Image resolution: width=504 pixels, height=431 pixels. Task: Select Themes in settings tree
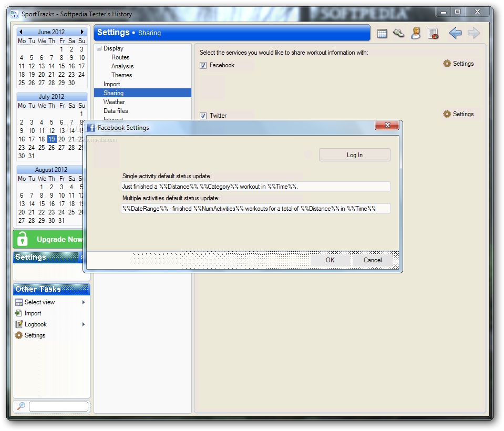click(121, 75)
